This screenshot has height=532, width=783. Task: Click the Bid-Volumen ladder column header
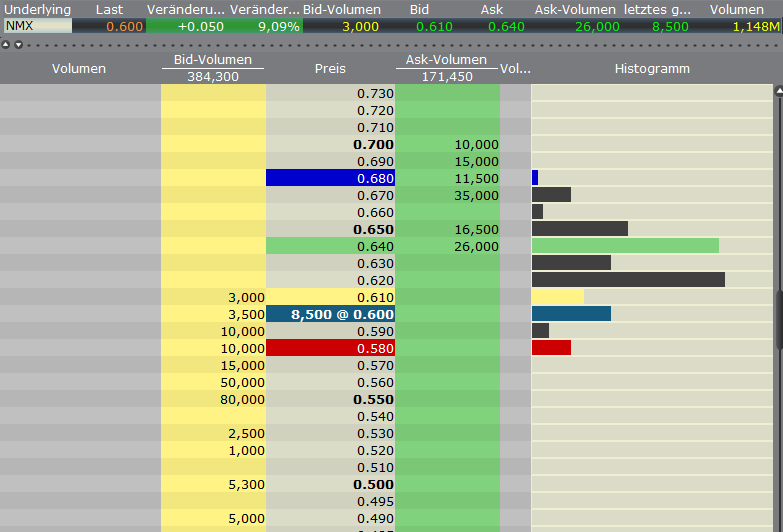point(213,60)
